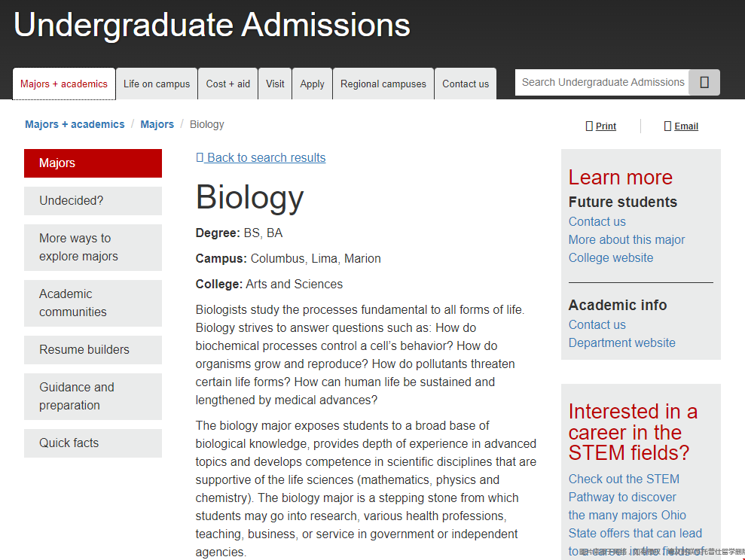Click the 'College: Arts and Sciences' line

tap(269, 285)
